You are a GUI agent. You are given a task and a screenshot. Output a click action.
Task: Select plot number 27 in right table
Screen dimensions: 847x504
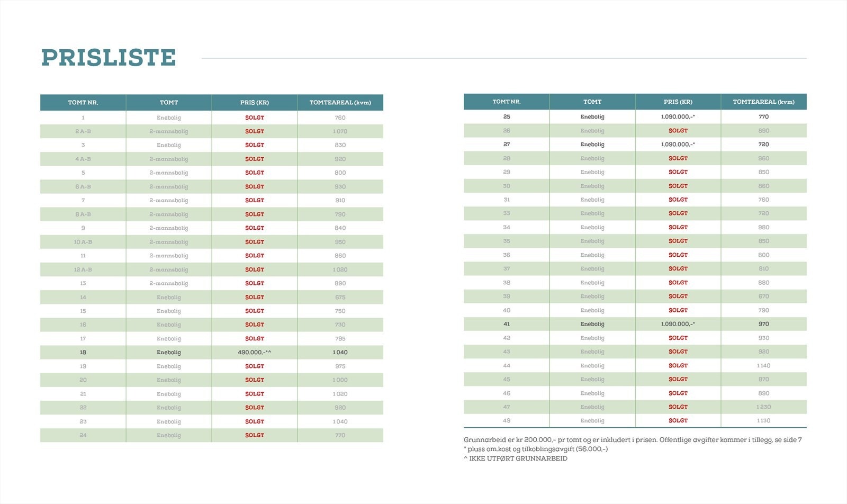tap(507, 145)
